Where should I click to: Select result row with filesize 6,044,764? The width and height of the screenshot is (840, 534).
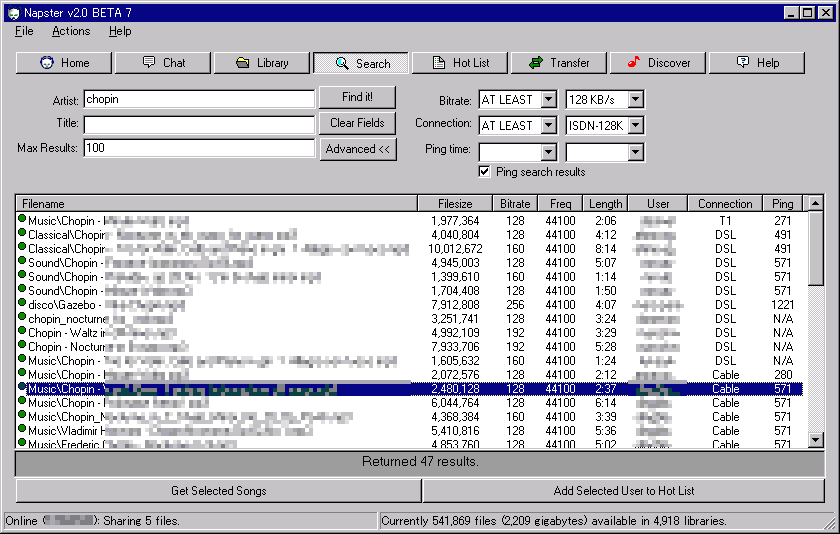410,403
